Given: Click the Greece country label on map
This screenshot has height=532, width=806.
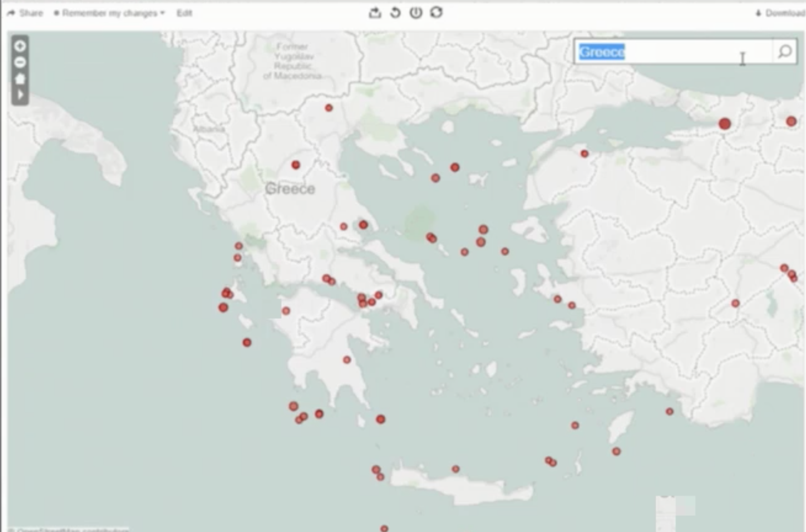Looking at the screenshot, I should (290, 189).
